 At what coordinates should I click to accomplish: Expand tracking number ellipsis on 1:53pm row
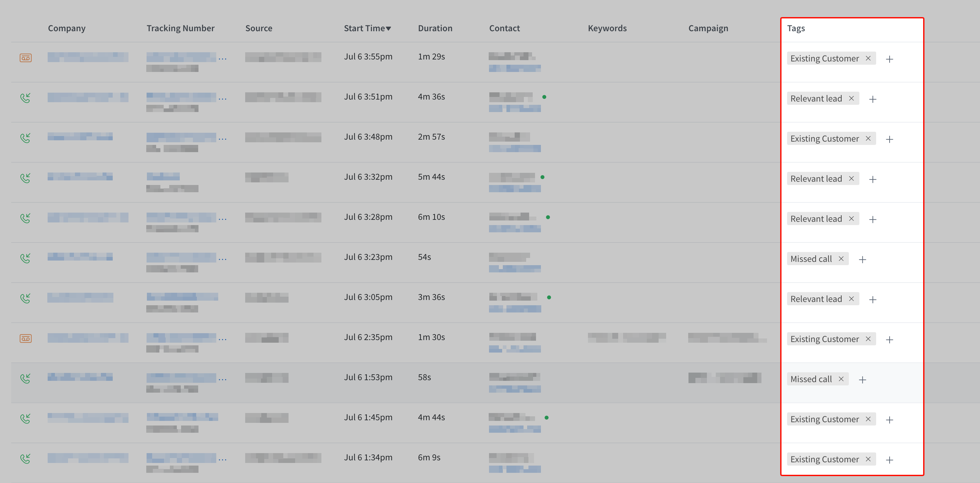point(222,379)
